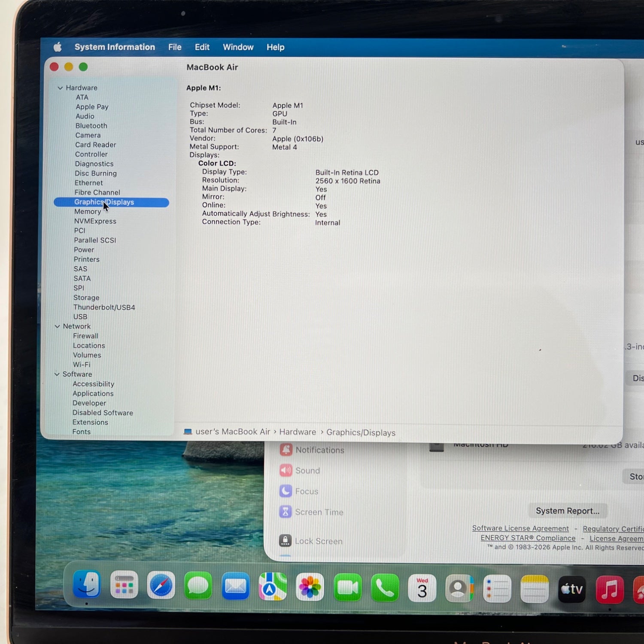Image resolution: width=644 pixels, height=644 pixels.
Task: Open the System Information menu
Action: [x=115, y=47]
